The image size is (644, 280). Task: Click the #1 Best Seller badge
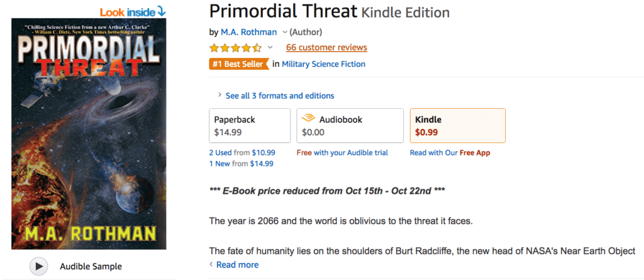click(238, 64)
